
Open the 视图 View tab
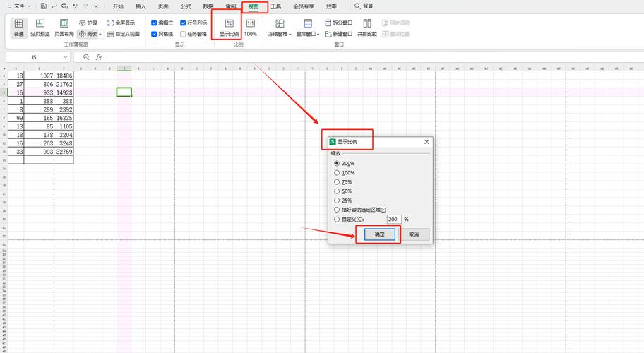click(x=254, y=6)
